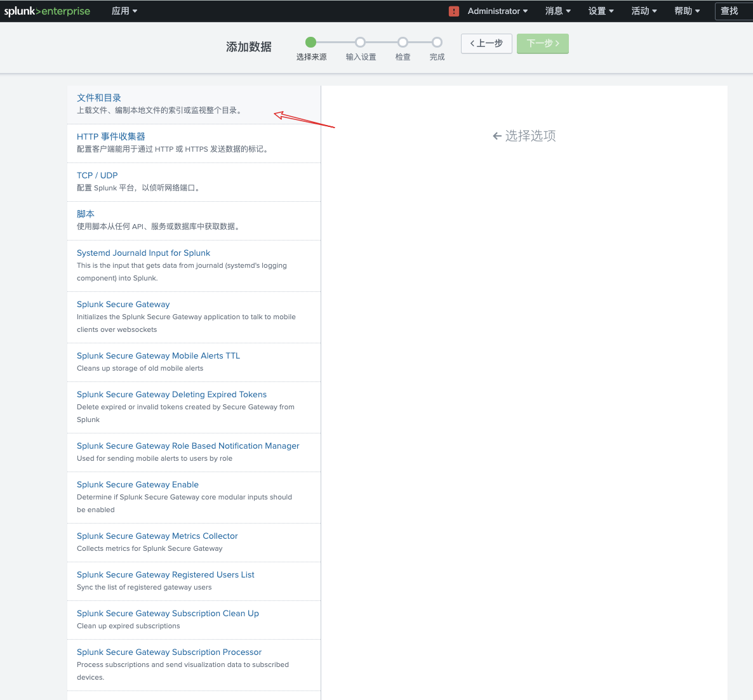The width and height of the screenshot is (753, 700).
Task: Click the red alert warning icon
Action: 454,11
